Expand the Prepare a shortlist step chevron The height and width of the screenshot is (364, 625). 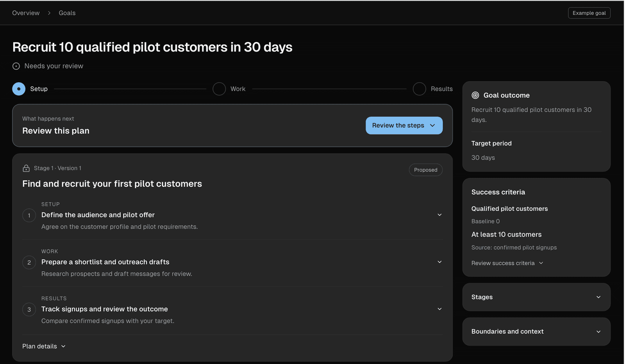point(439,262)
